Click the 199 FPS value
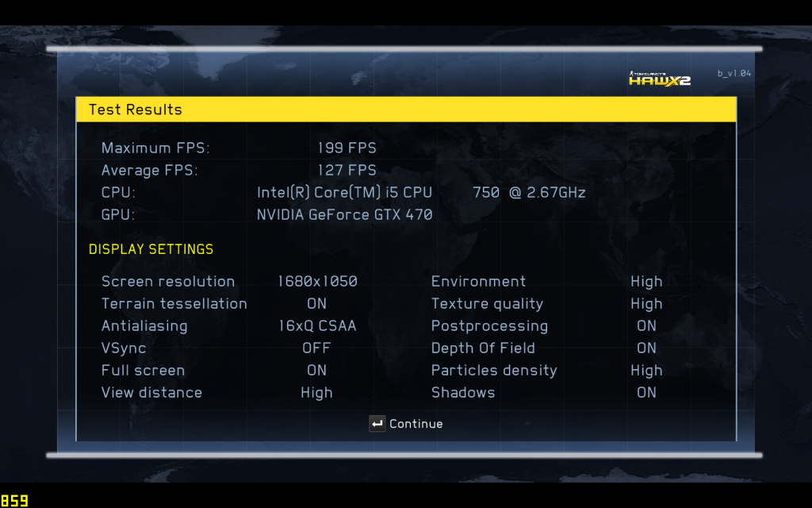The width and height of the screenshot is (812, 508). (347, 148)
